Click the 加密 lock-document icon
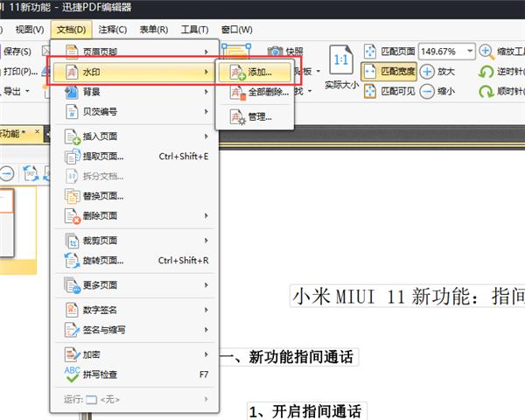Viewport: 525px width, 420px height. (x=73, y=354)
